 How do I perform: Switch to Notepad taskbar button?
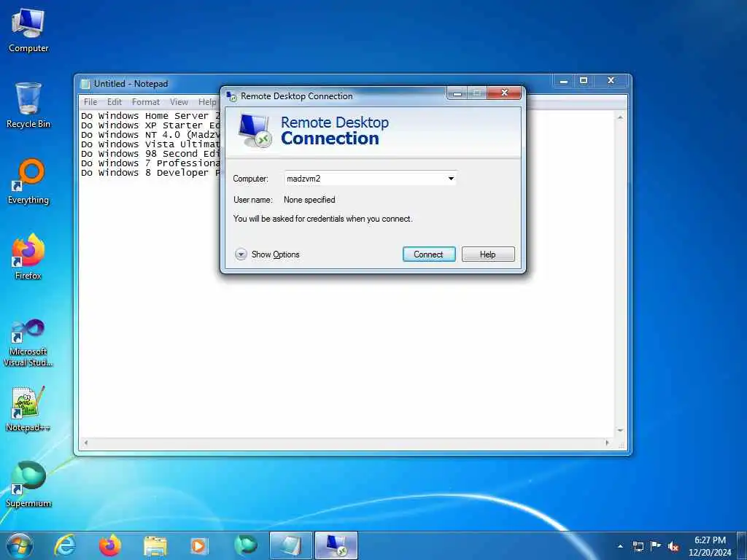tap(291, 546)
